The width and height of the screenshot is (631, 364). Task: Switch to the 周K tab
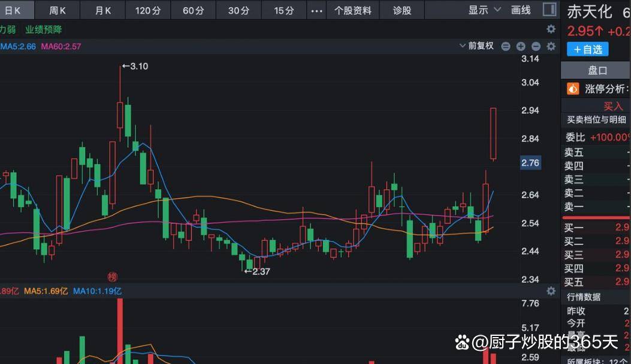tap(58, 11)
